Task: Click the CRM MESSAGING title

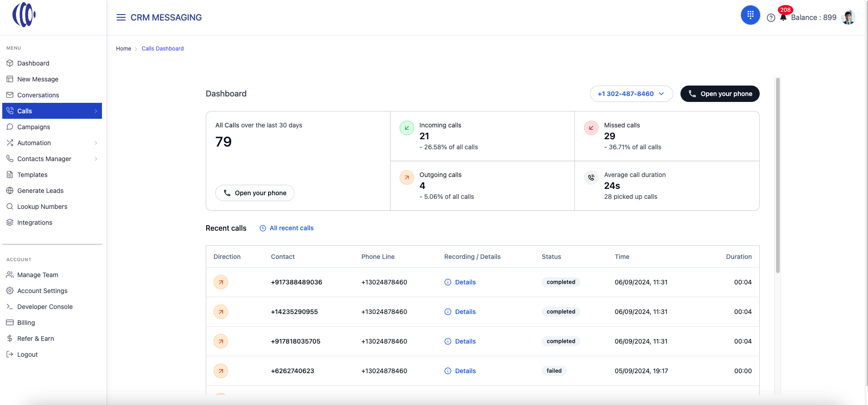Action: click(166, 17)
